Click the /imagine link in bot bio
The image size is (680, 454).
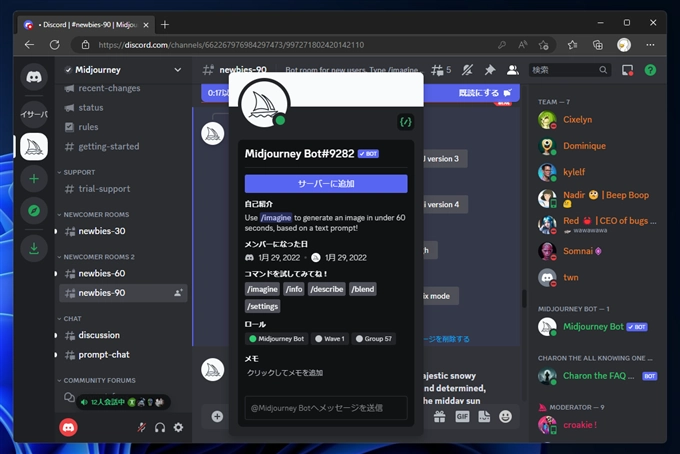click(276, 218)
